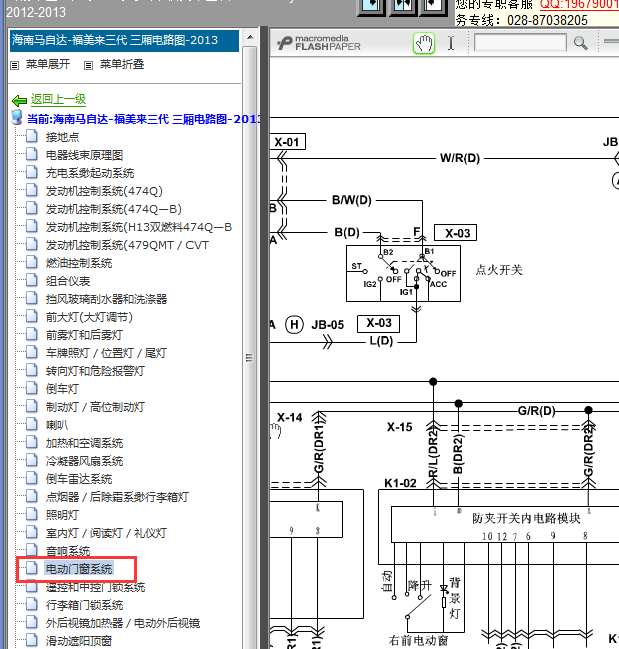619x649 pixels.
Task: Open 挡风玻璃刮水器和洗涤器 entry
Action: 106,299
